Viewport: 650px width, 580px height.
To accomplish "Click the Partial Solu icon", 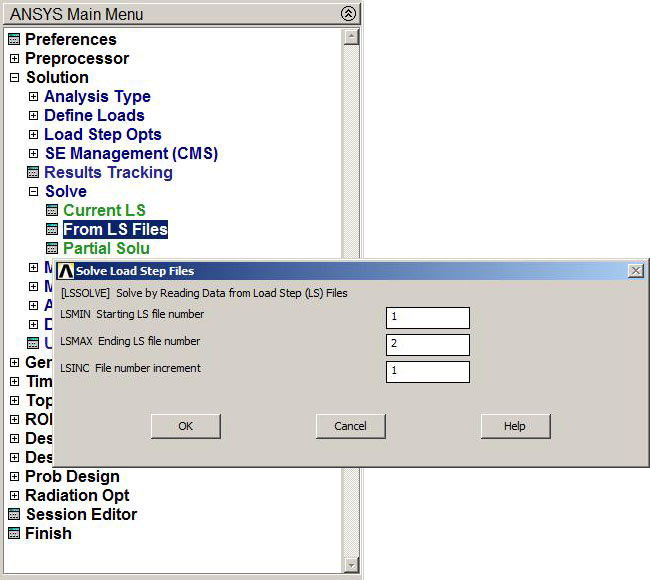I will click(52, 249).
